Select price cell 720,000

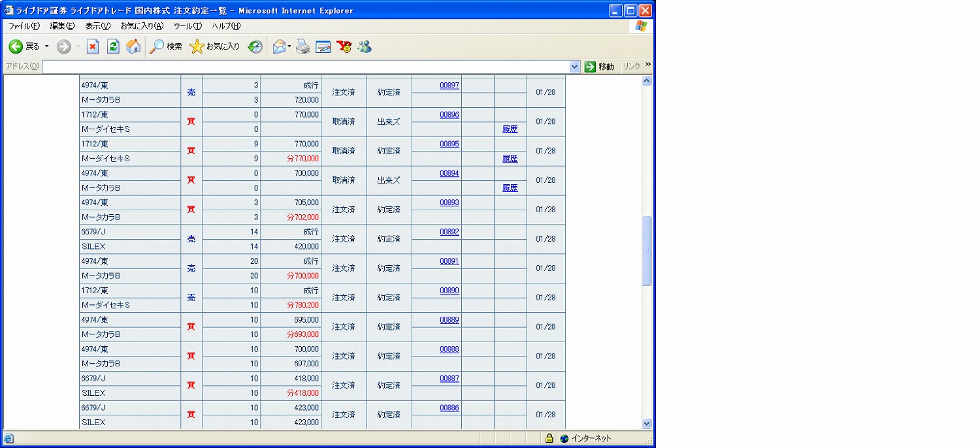[306, 100]
